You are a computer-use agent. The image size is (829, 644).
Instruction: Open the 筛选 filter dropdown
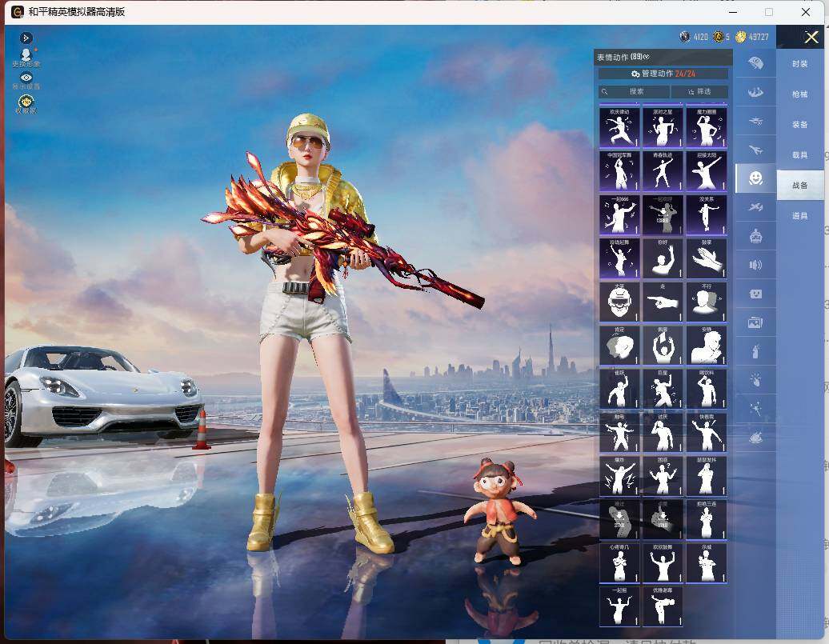click(x=699, y=91)
